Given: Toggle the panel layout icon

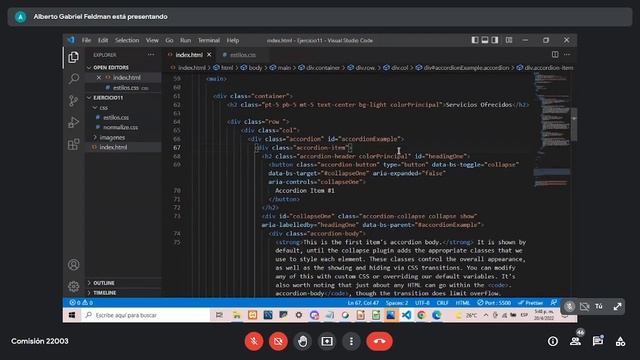Looking at the screenshot, I should click(x=484, y=40).
